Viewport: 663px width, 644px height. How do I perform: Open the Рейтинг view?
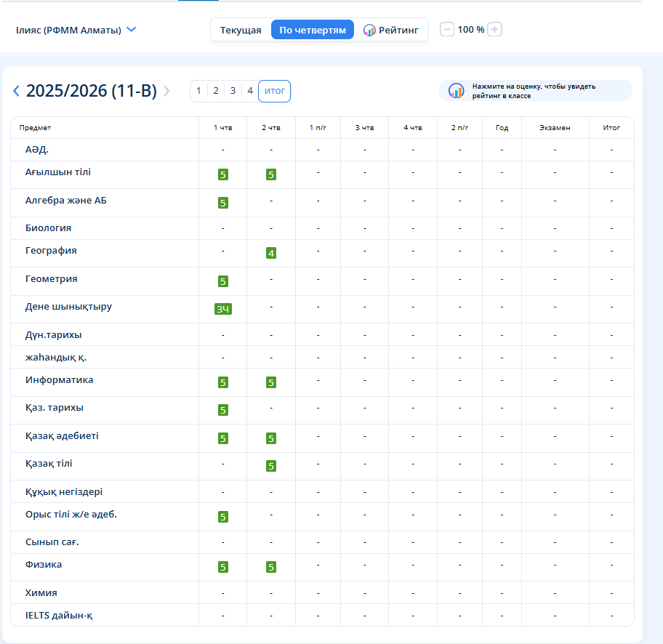pos(391,30)
